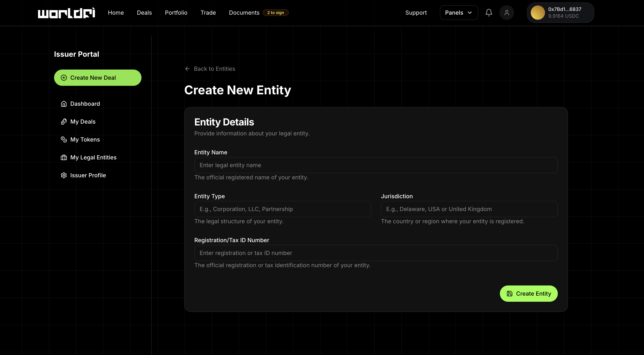The height and width of the screenshot is (355, 644).
Task: Open wallet 0x7Bd1...6837 account menu
Action: coord(565,12)
